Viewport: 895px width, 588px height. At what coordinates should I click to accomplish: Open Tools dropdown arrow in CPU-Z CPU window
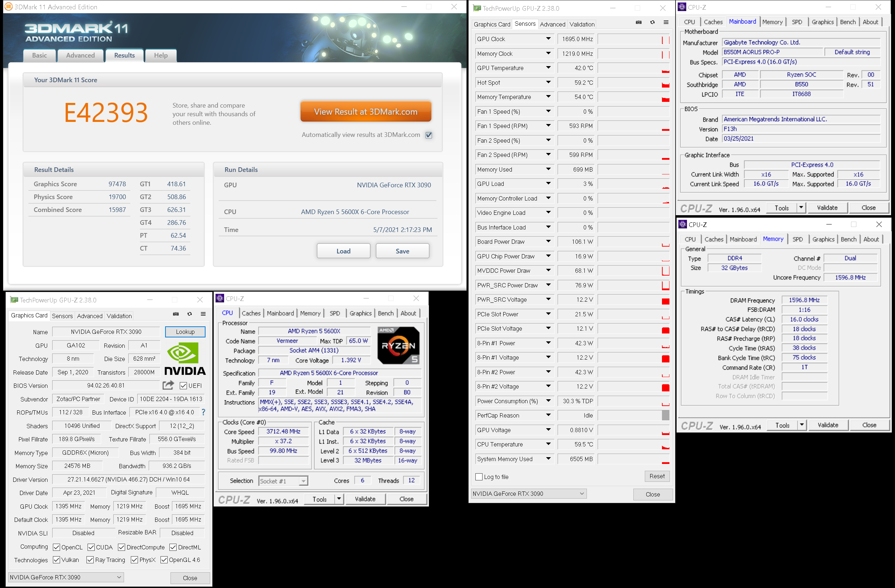[339, 499]
